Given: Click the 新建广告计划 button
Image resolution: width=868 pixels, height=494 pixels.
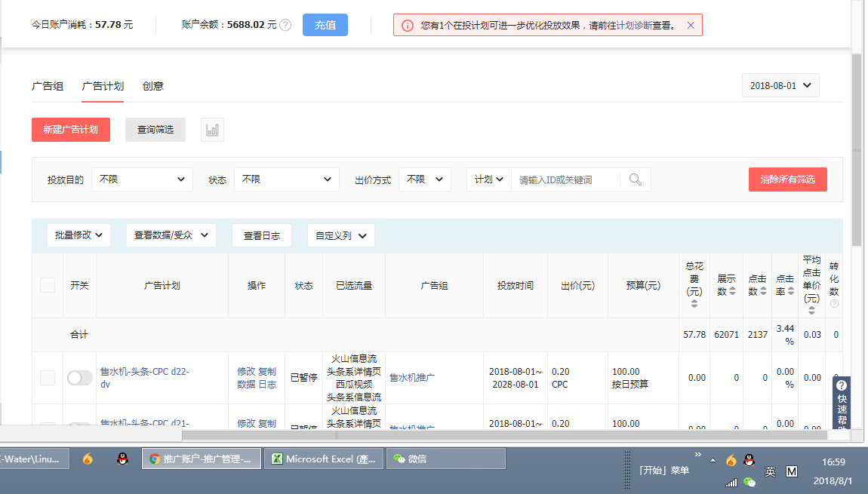Looking at the screenshot, I should click(x=71, y=130).
